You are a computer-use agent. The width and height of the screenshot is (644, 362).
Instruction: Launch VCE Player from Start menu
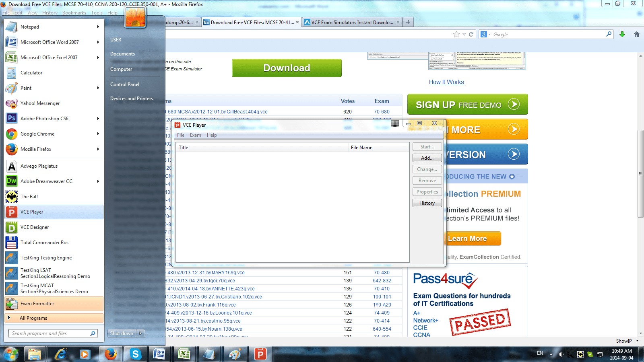[54, 212]
